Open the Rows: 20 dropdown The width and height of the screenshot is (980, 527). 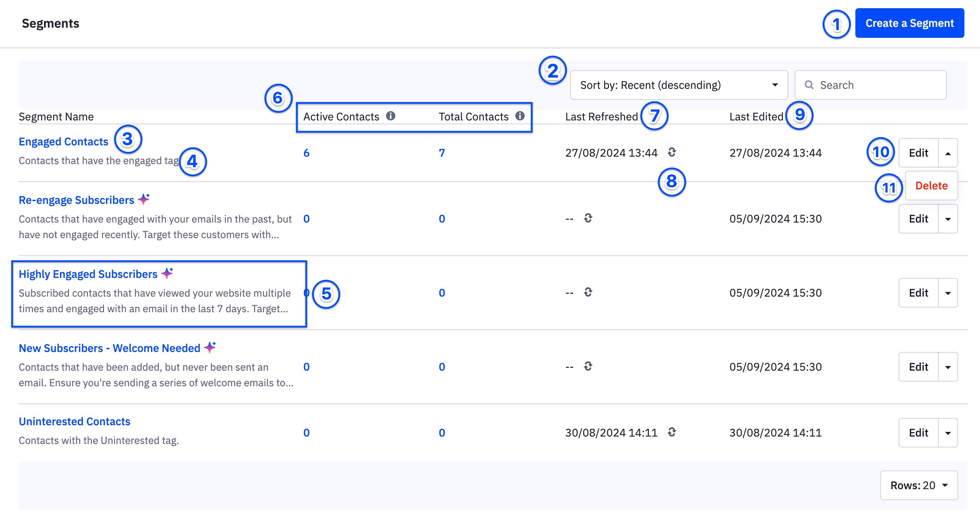pos(918,485)
